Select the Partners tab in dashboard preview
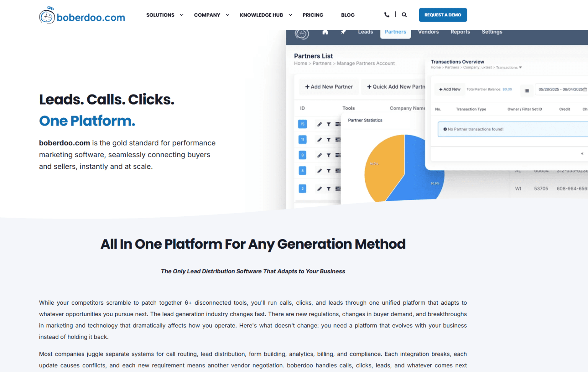This screenshot has height=372, width=588. point(395,33)
